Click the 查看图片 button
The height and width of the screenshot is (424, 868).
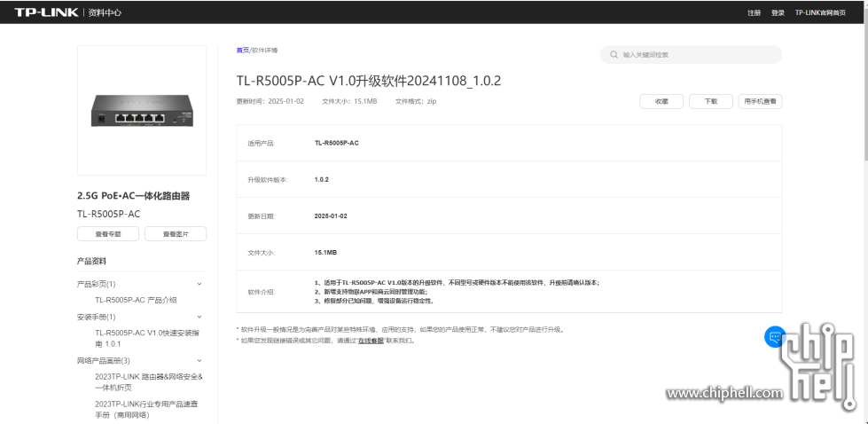point(176,233)
